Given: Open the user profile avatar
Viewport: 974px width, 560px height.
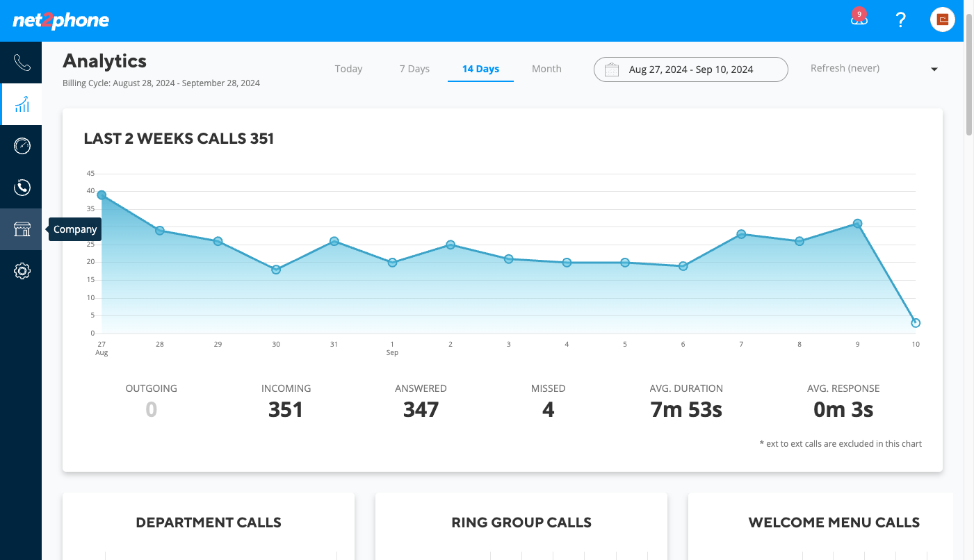Looking at the screenshot, I should click(x=943, y=19).
